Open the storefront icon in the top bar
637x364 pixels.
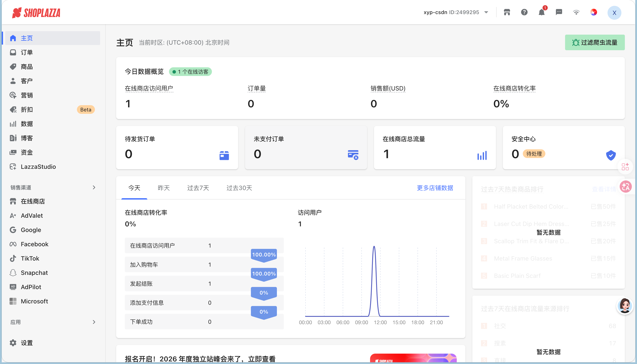point(507,12)
